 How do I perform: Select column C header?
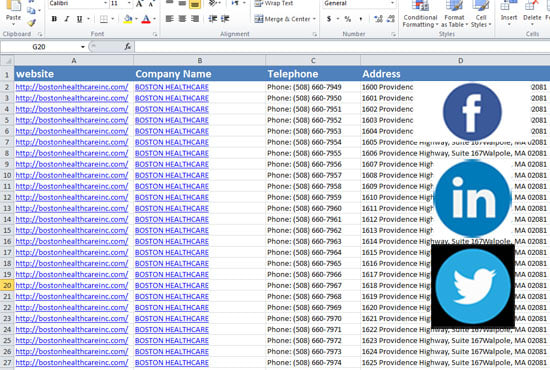click(313, 61)
